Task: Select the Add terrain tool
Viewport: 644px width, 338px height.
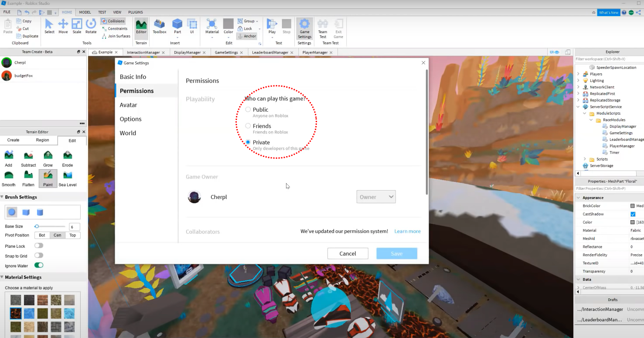Action: point(9,159)
